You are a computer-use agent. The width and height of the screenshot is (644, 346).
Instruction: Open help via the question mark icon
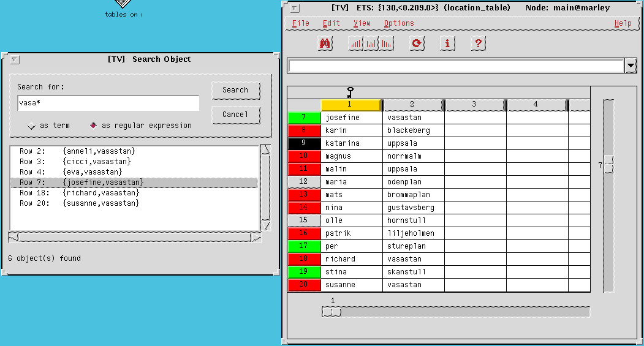pos(478,43)
